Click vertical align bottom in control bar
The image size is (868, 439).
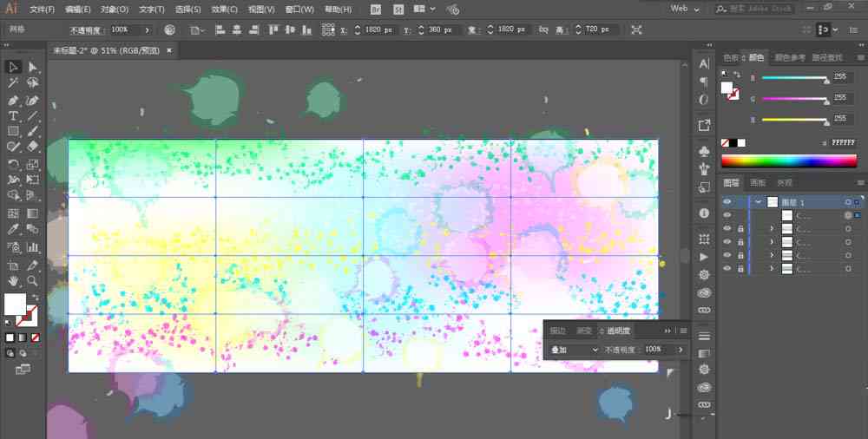(x=307, y=29)
